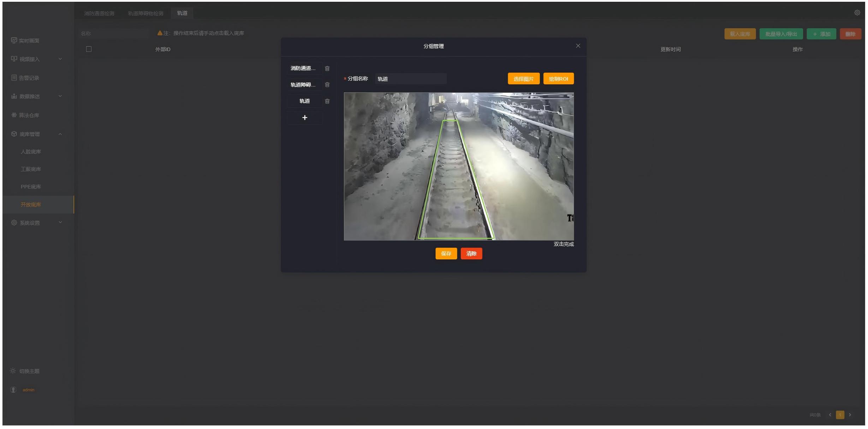Viewport: 868px width, 429px height.
Task: Switch to the 轨道障碍物检测 tab
Action: [146, 13]
